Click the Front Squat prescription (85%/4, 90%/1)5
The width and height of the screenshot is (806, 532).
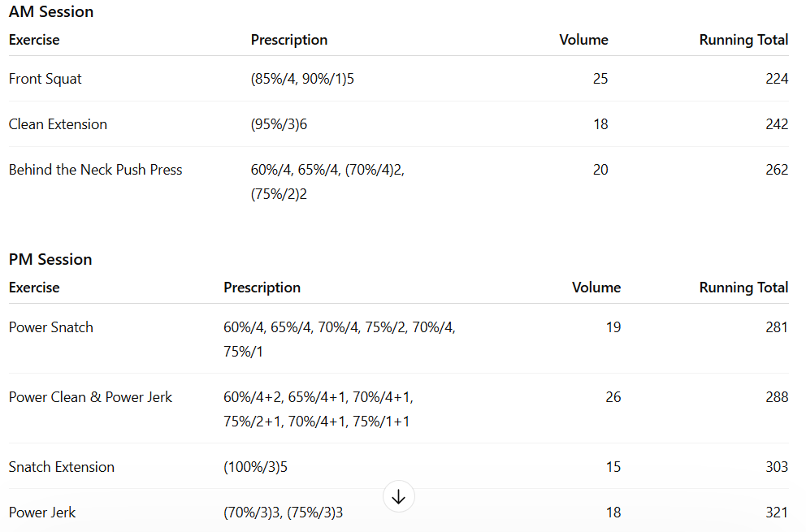[x=302, y=79]
